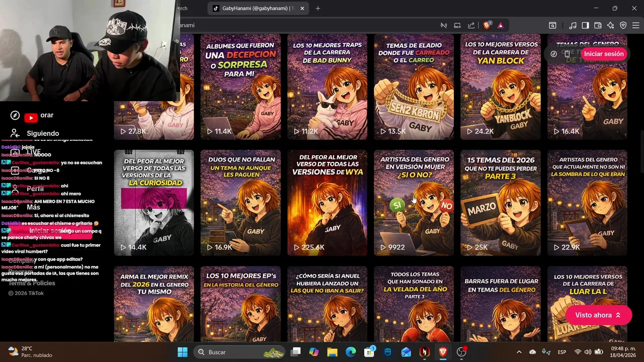Click the phone app icon beside Iniciar sesión
This screenshot has width=644, height=362.
click(567, 54)
